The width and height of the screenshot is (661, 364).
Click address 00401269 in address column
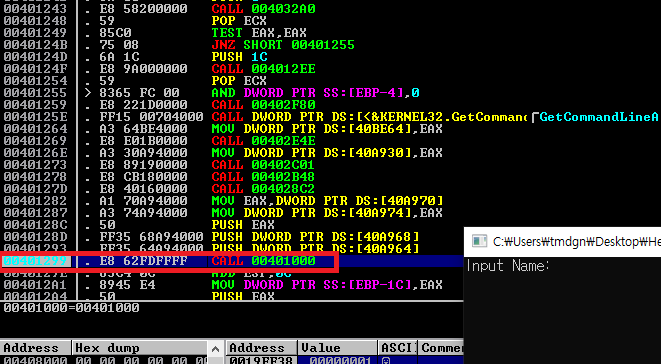tap(35, 141)
